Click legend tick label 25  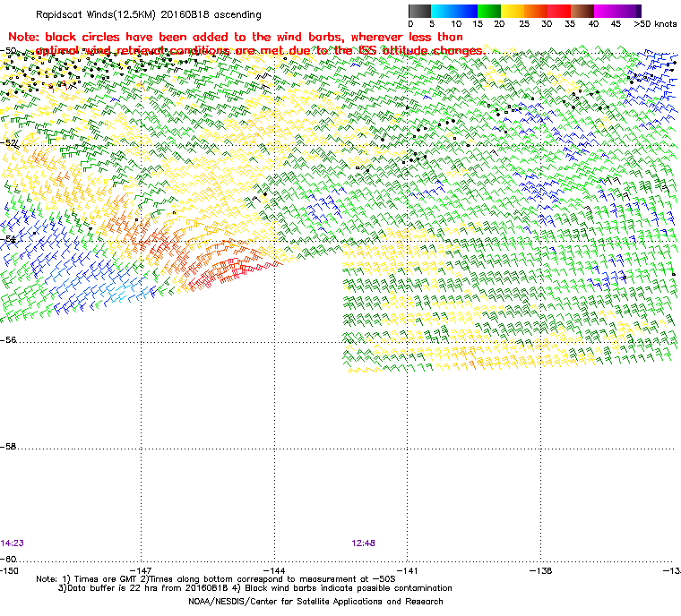[524, 24]
